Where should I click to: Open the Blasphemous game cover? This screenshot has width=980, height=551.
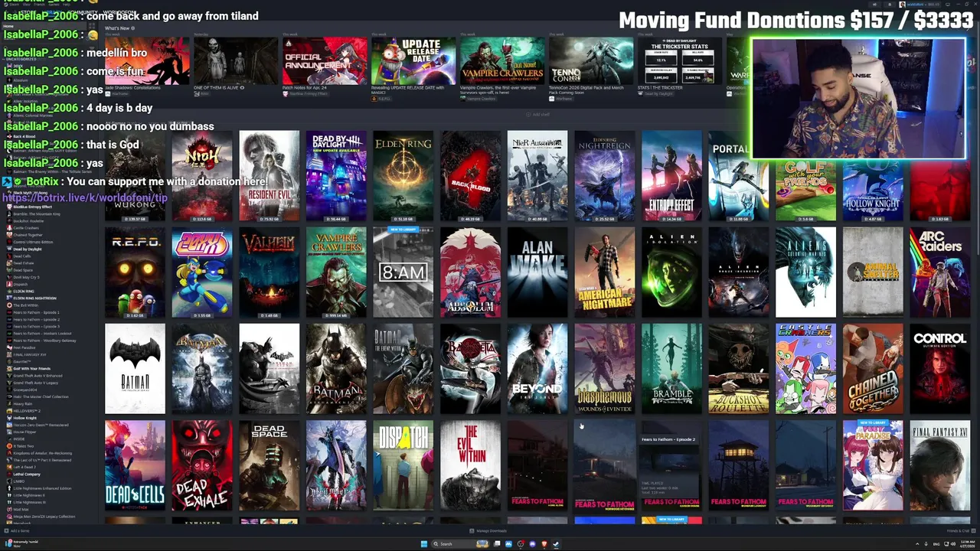[x=604, y=369]
